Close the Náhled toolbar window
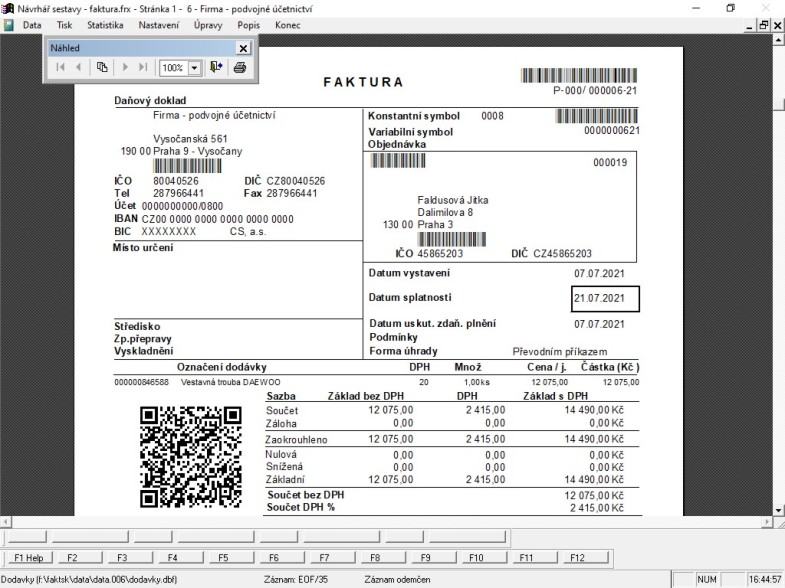This screenshot has width=785, height=588. click(243, 48)
